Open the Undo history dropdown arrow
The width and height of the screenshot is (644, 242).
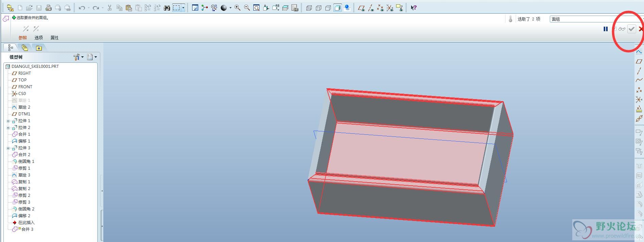pyautogui.click(x=88, y=8)
